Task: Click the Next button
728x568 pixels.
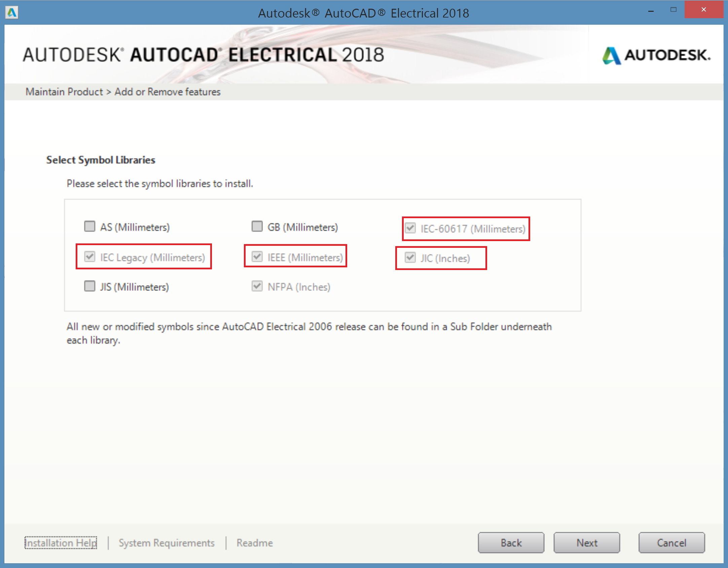Action: tap(587, 542)
